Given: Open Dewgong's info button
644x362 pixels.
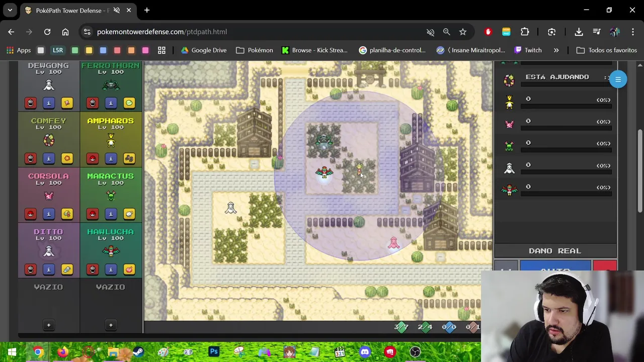Looking at the screenshot, I should [49, 103].
